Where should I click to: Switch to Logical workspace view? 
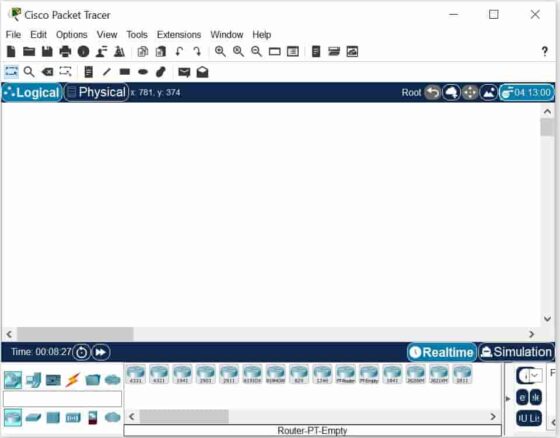coord(32,93)
